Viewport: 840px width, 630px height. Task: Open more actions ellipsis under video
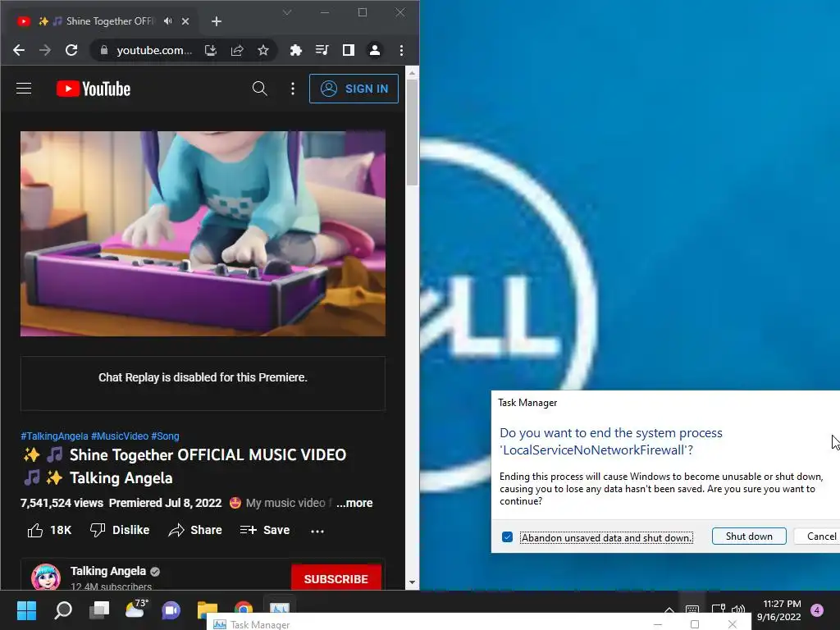click(x=317, y=531)
